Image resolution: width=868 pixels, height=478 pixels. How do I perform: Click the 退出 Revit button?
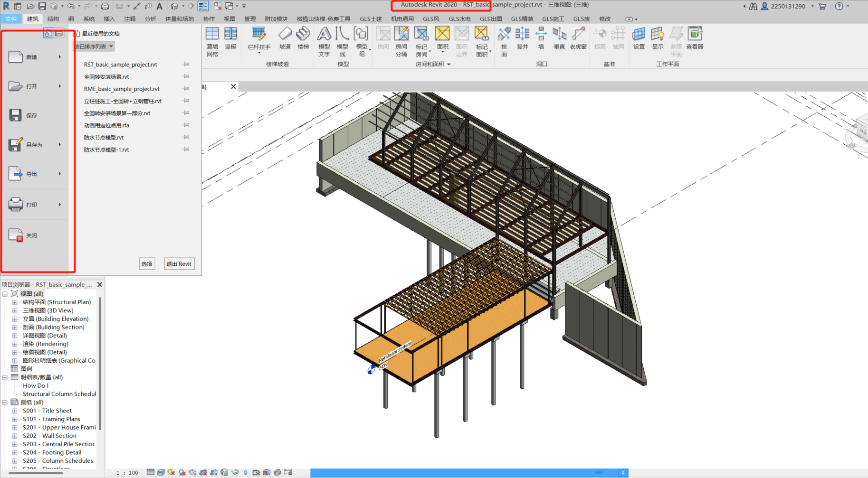[179, 263]
